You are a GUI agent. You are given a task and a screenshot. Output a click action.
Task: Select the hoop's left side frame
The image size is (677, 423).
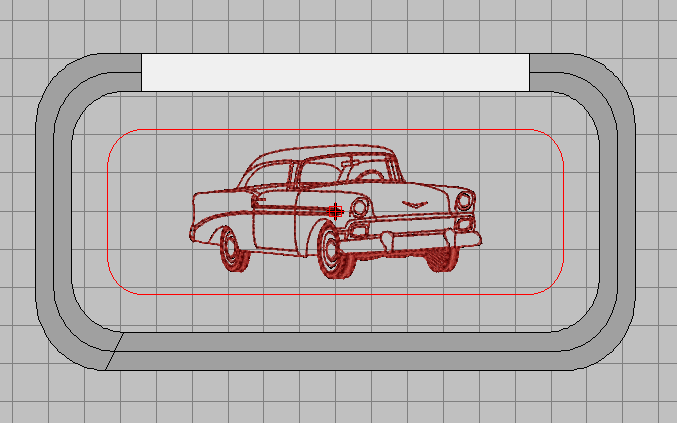tap(53, 210)
